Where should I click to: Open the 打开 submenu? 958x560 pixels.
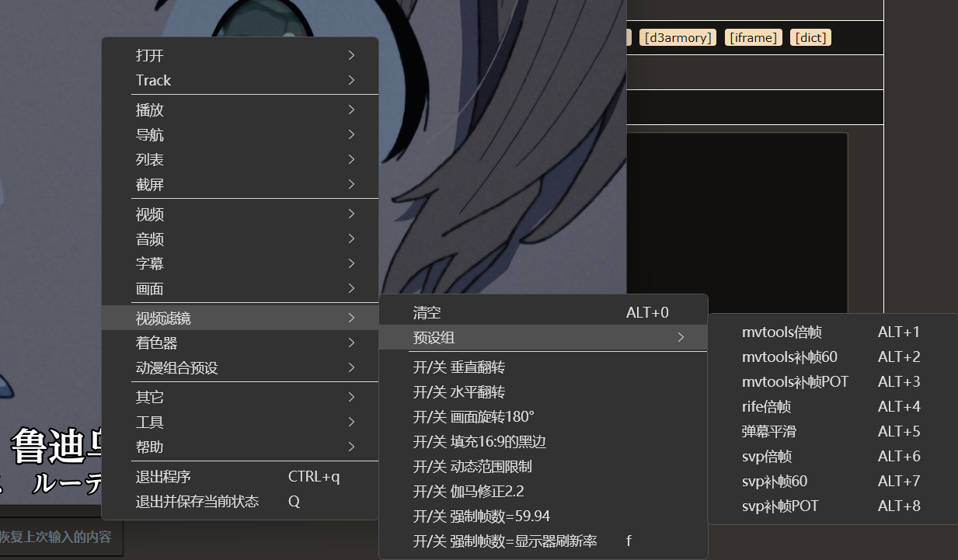240,55
